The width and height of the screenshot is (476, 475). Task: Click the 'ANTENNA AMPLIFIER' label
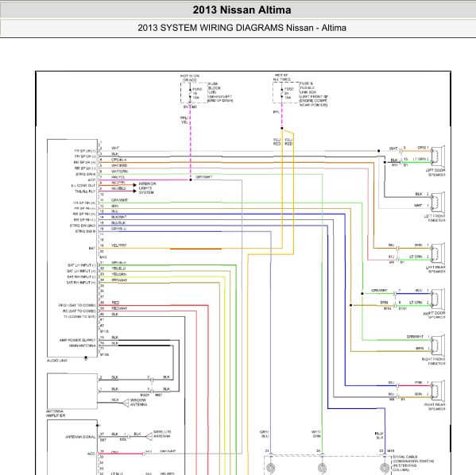[x=56, y=413]
